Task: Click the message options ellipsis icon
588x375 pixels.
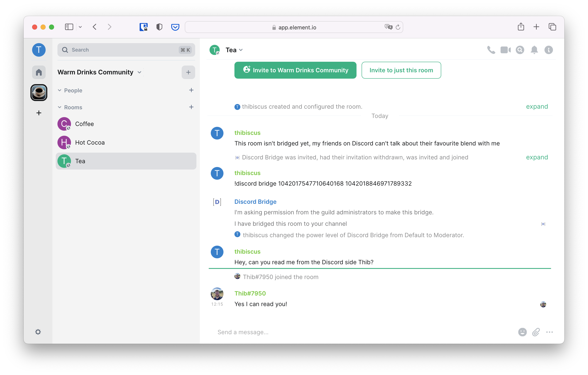Action: tap(549, 332)
